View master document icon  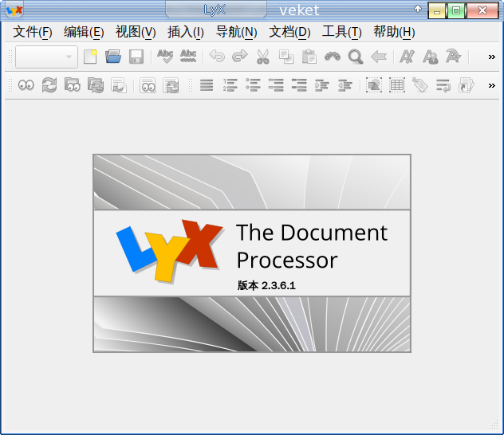tap(73, 85)
